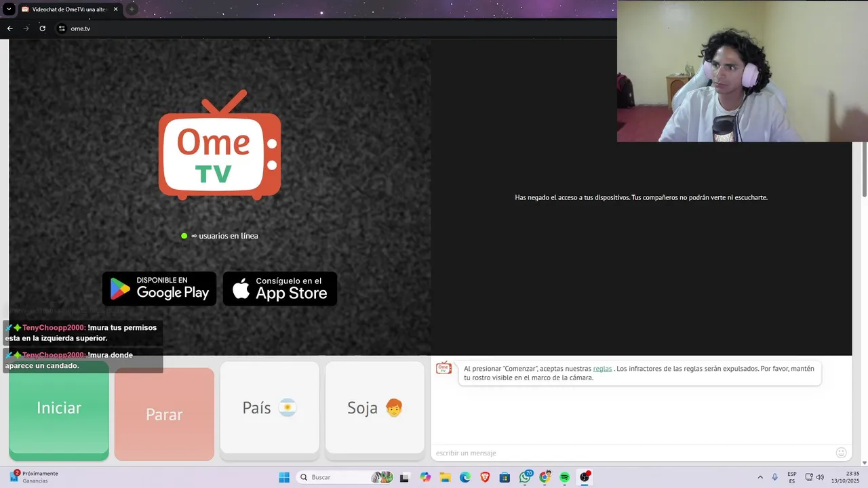Open Brave browser from the taskbar
This screenshot has width=868, height=488.
click(485, 477)
